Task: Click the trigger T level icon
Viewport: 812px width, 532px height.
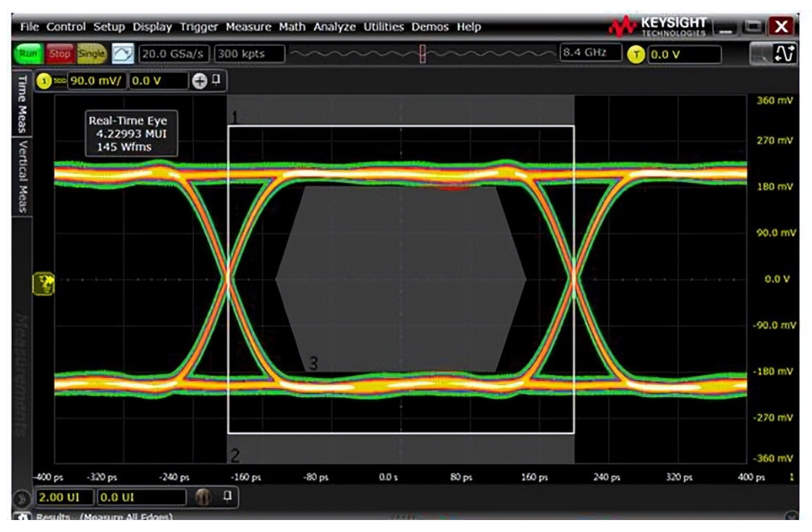Action: click(x=637, y=54)
